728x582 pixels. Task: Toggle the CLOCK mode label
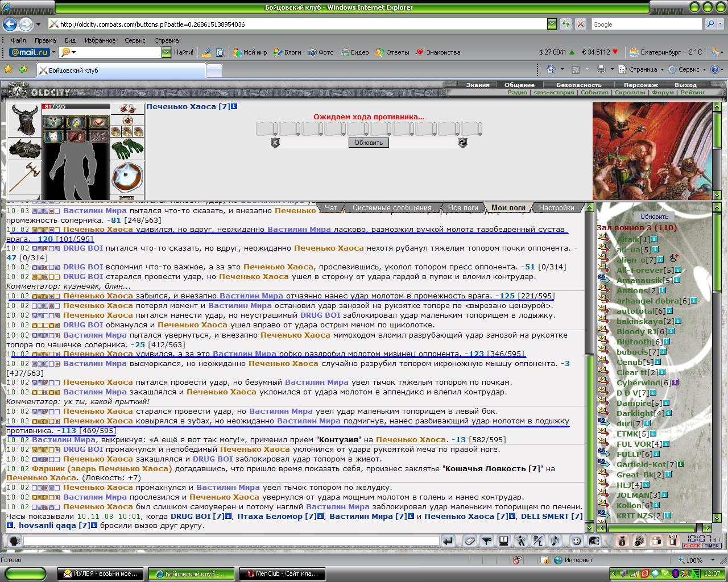coord(692,546)
